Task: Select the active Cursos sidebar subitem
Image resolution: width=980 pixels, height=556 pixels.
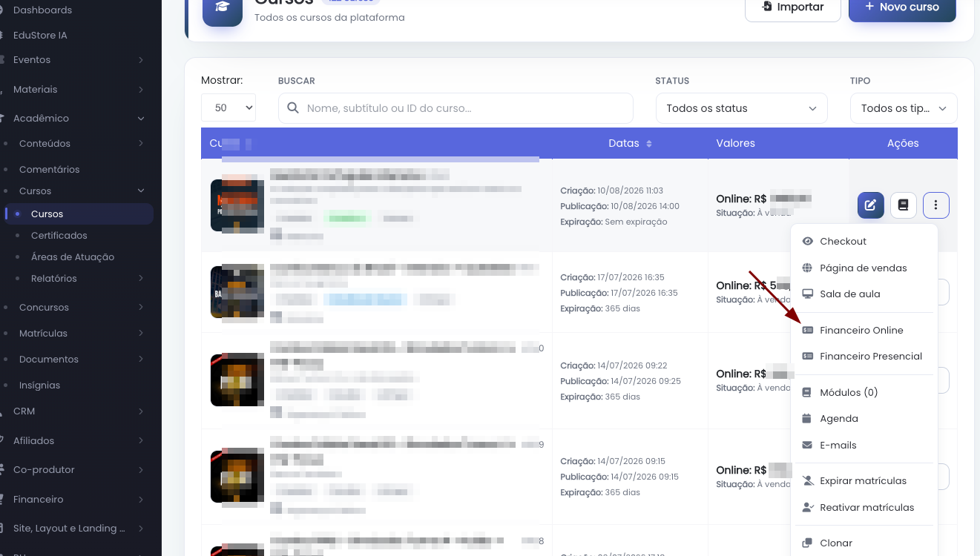Action: (79, 214)
